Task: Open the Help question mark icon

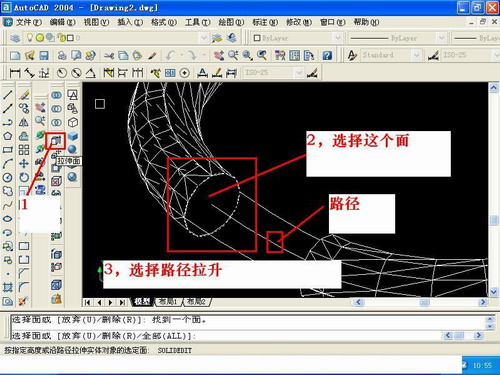Action: point(327,55)
